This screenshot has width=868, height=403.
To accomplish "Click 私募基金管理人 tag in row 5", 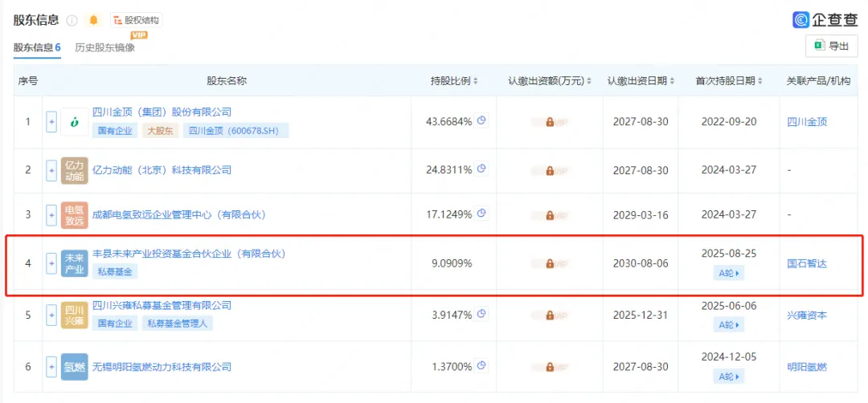I will pos(178,324).
